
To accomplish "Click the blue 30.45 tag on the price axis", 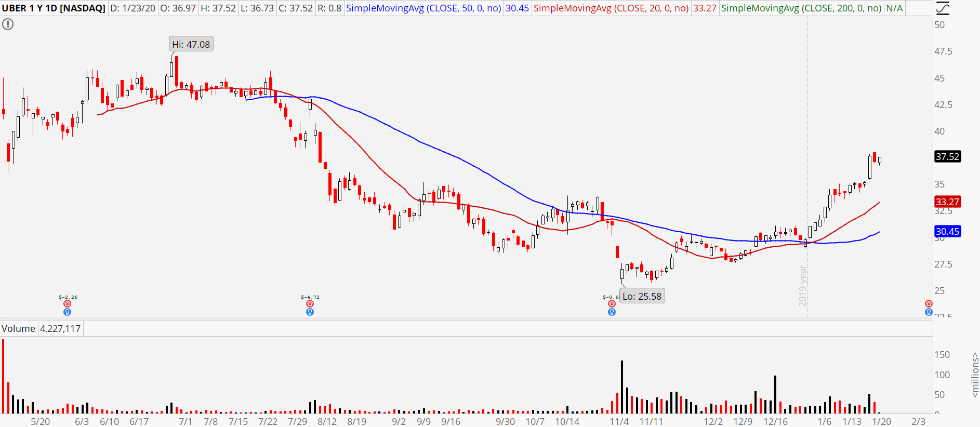I will click(x=947, y=232).
